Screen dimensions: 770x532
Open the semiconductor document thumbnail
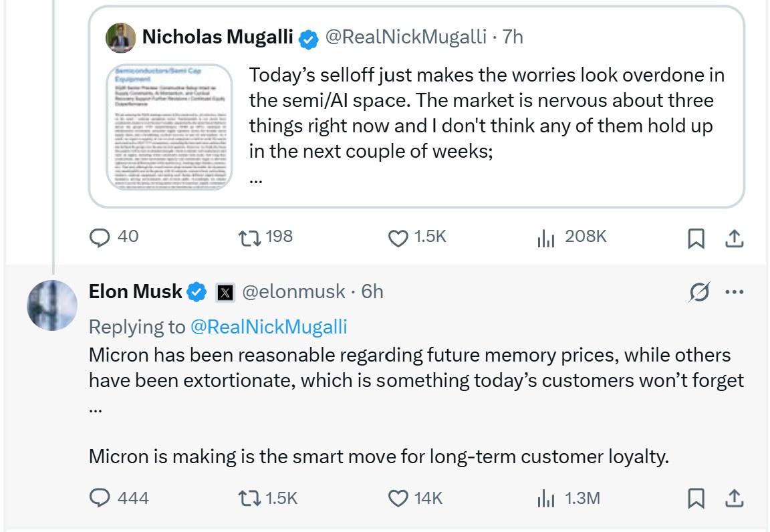(169, 127)
